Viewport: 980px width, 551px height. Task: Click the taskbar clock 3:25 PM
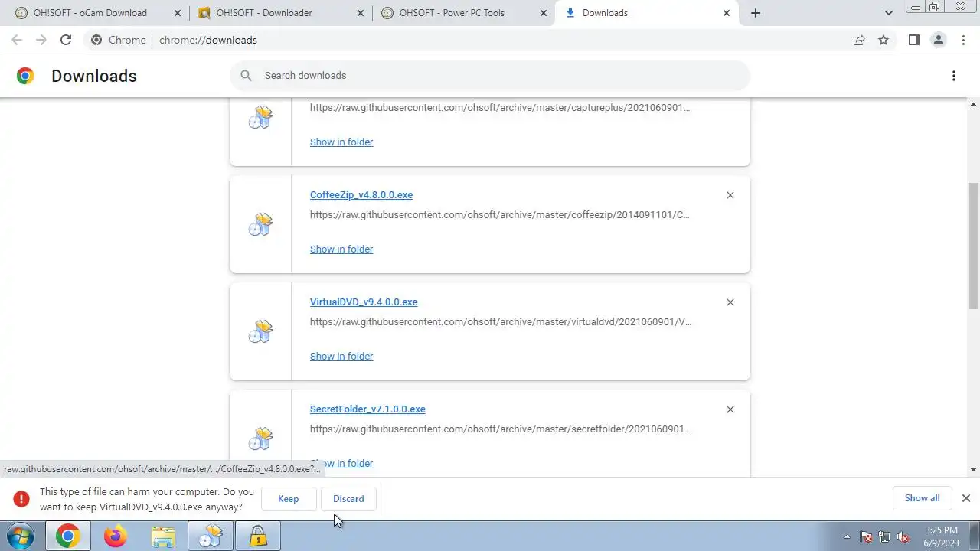pyautogui.click(x=941, y=536)
